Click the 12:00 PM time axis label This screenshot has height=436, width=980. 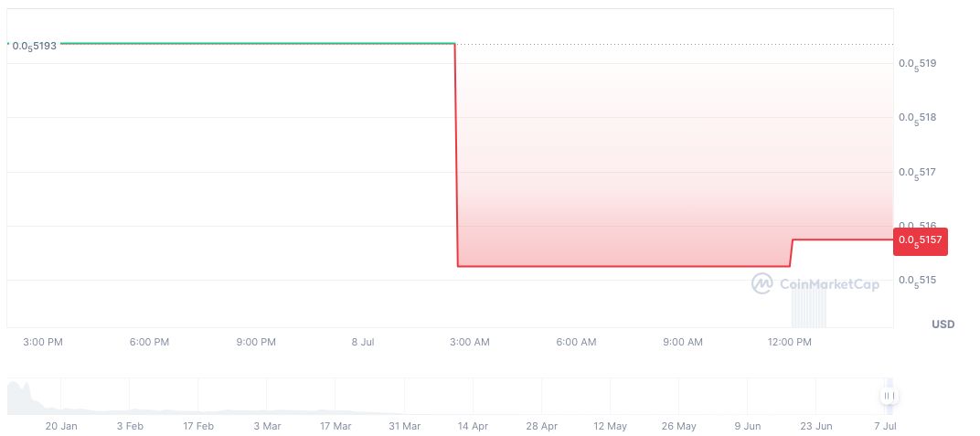coord(789,343)
